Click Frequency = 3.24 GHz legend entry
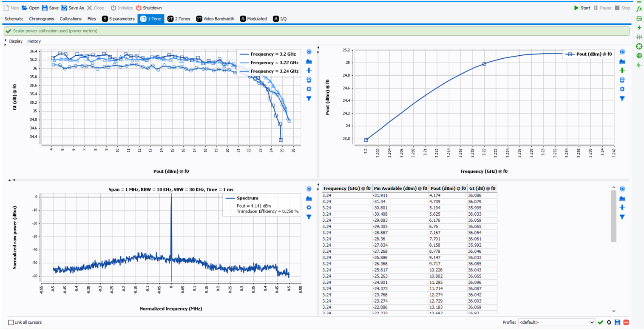 pyautogui.click(x=269, y=71)
